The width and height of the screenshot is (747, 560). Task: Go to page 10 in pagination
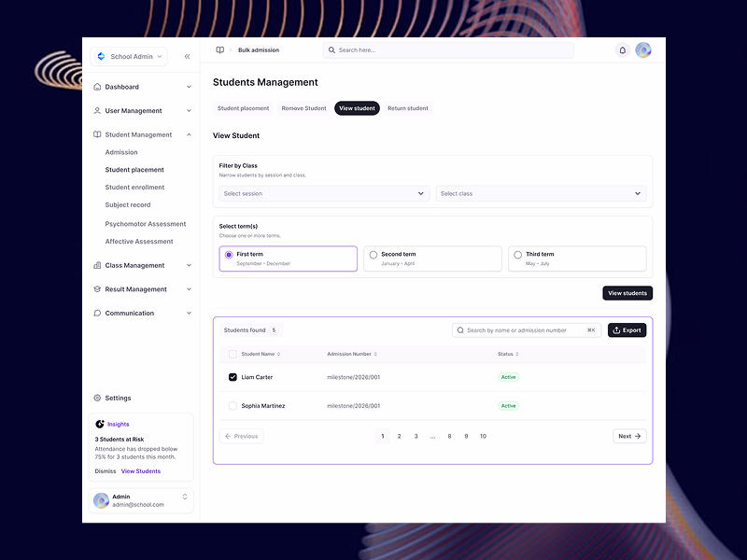click(x=483, y=436)
